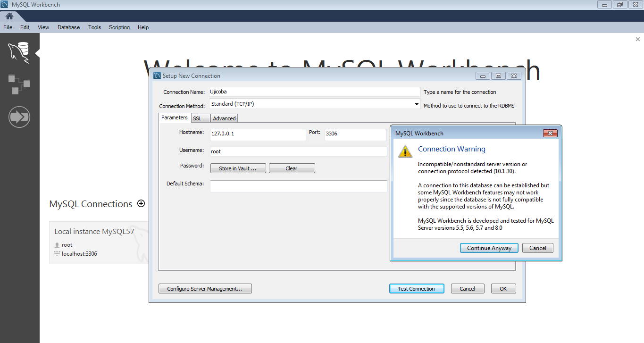Cancel the Setup New Connection dialog
The image size is (644, 343).
click(468, 289)
